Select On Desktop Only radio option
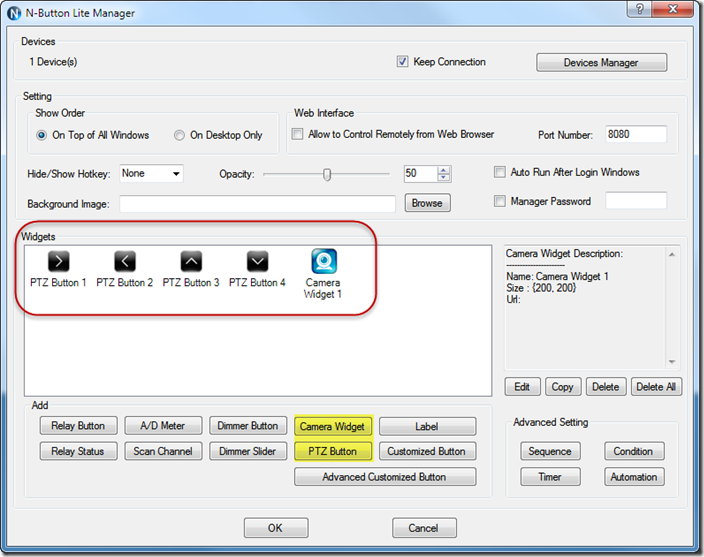704x557 pixels. tap(179, 135)
